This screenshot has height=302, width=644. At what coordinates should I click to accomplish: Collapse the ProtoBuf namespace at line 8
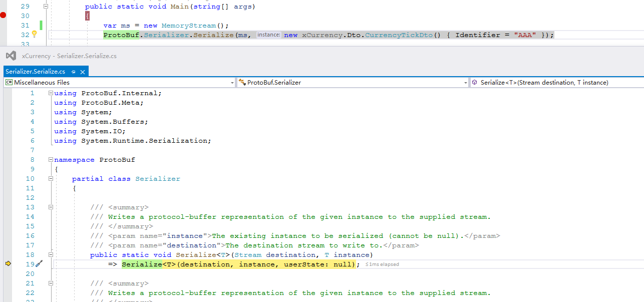(x=51, y=160)
